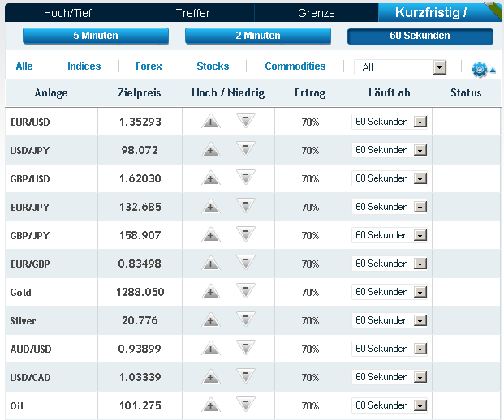Screen dimensions: 504x420
Task: Open USD/JPY expiry 60 Sekunden dropdown
Action: click(x=390, y=150)
